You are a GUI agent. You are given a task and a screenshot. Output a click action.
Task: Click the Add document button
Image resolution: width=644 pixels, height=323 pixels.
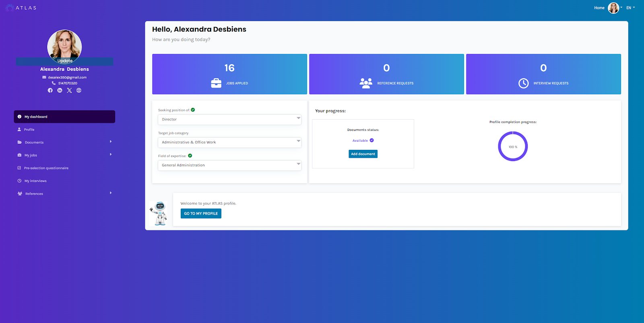363,154
